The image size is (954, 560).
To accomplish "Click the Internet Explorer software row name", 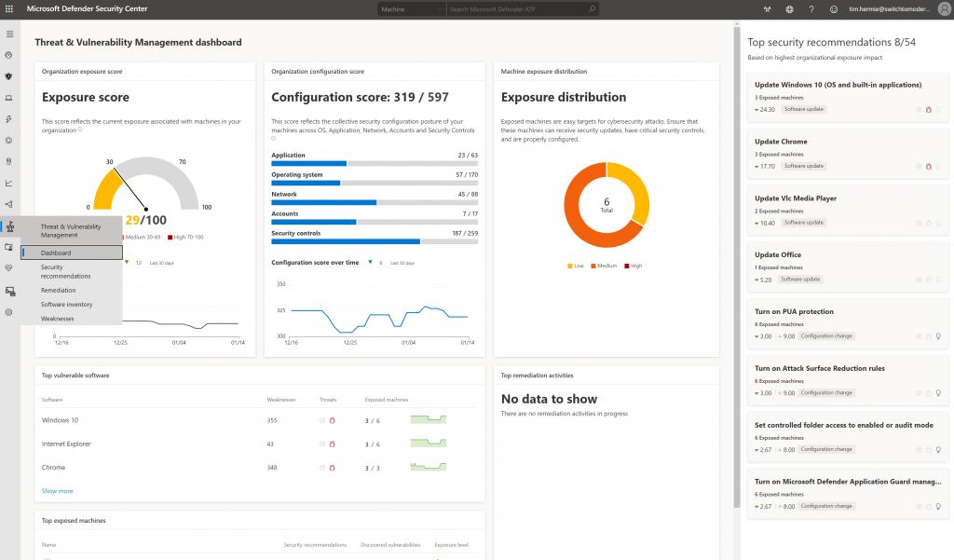I will pos(66,444).
